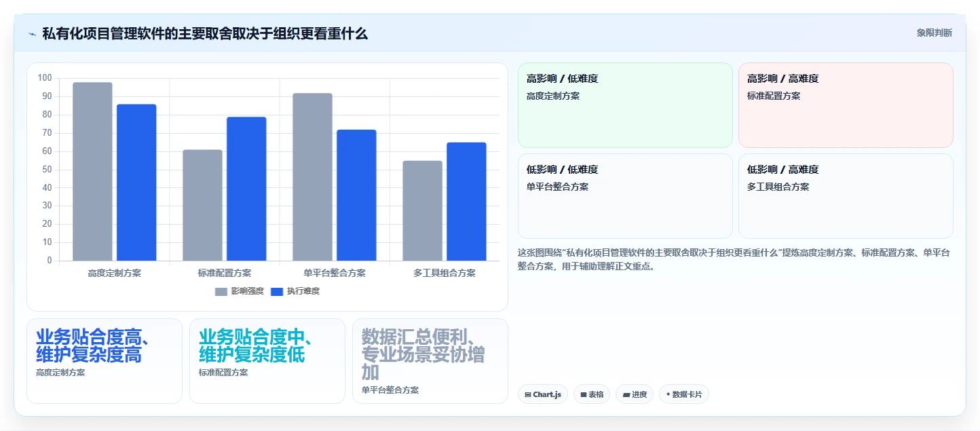This screenshot has height=431, width=980.
Task: Toggle the 影响强度 legend item
Action: click(239, 291)
